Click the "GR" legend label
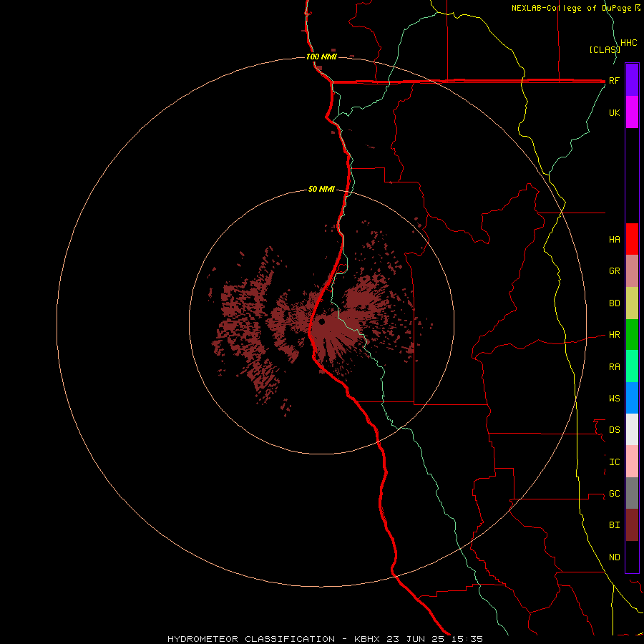The image size is (644, 644). (x=614, y=271)
